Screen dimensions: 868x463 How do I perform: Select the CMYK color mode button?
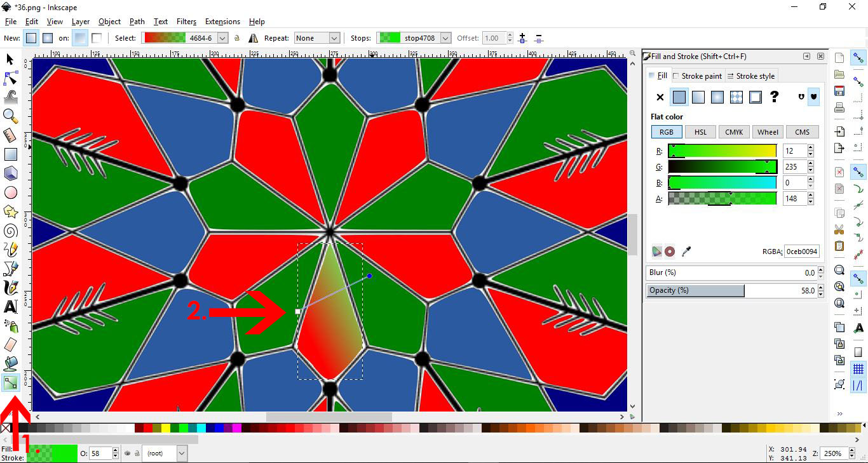click(x=734, y=132)
